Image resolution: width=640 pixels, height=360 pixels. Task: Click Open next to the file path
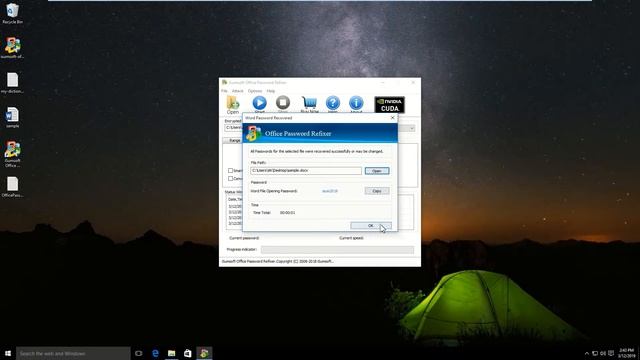click(377, 171)
